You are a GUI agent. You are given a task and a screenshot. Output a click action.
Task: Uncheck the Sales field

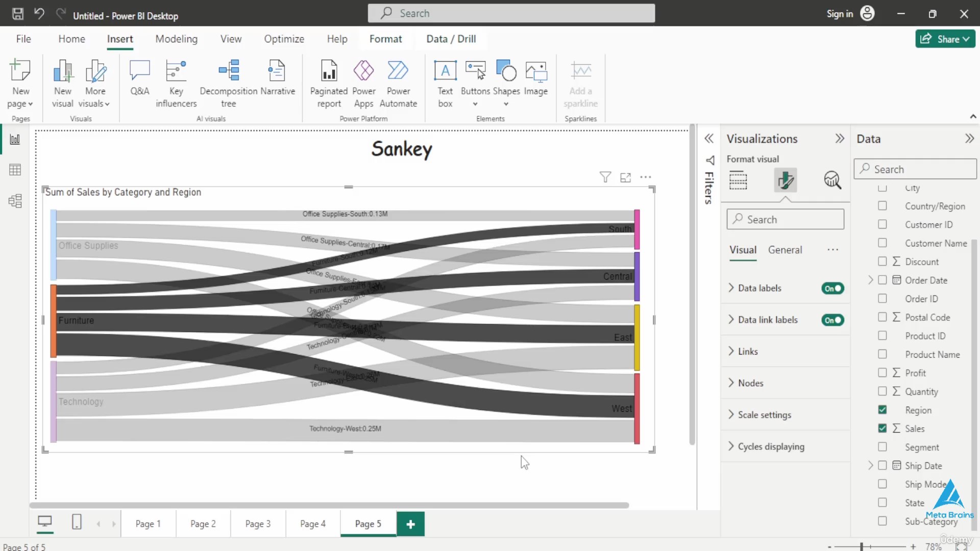[883, 428]
